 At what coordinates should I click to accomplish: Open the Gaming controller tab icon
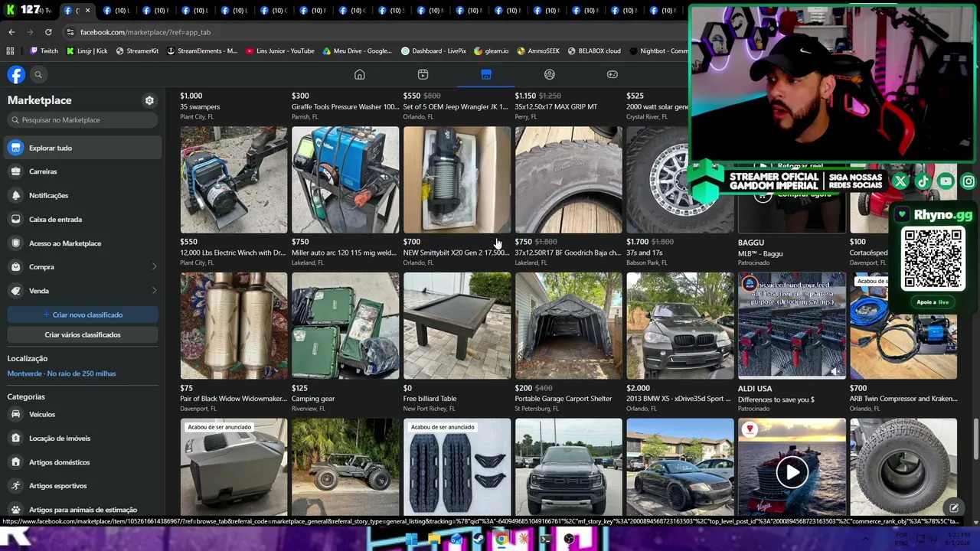click(x=612, y=74)
